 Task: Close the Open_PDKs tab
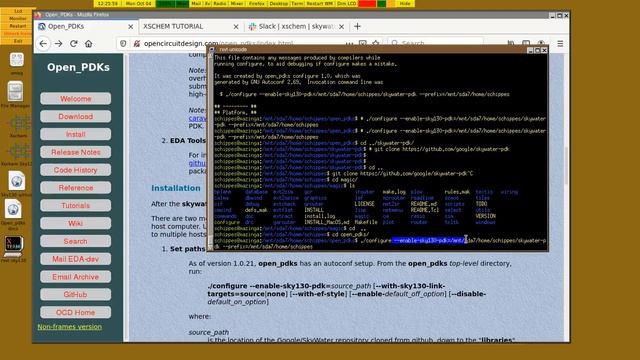pyautogui.click(x=131, y=27)
